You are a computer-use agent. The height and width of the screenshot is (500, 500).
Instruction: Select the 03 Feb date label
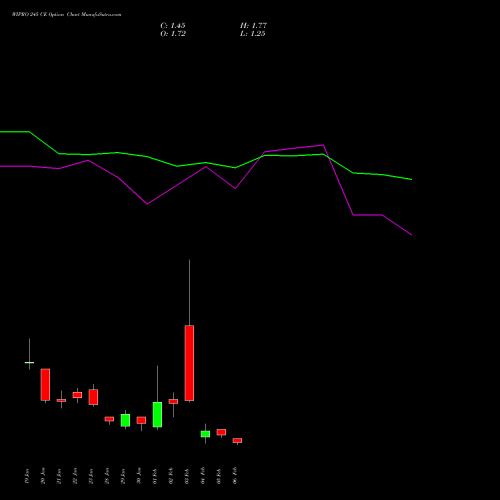point(187,476)
